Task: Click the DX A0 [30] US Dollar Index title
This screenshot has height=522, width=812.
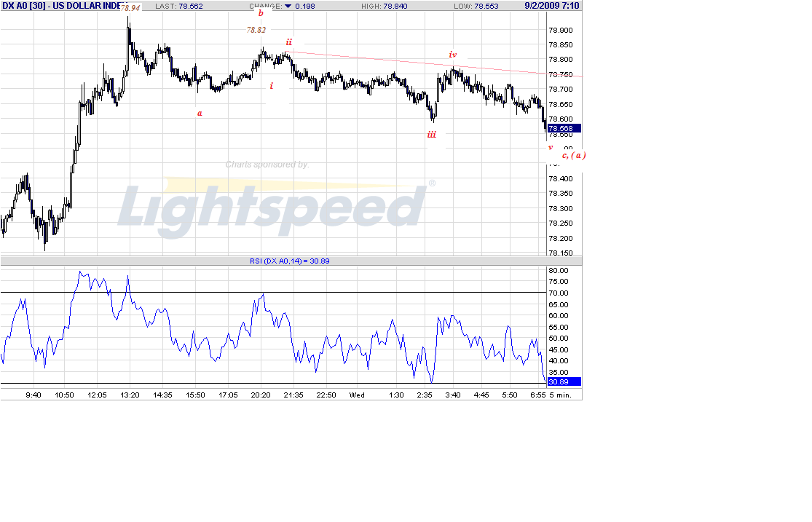Action: click(x=64, y=7)
